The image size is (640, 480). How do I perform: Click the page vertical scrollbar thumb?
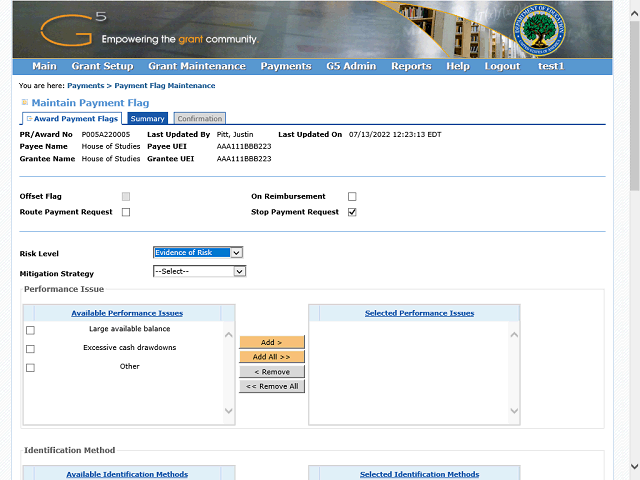click(x=634, y=106)
